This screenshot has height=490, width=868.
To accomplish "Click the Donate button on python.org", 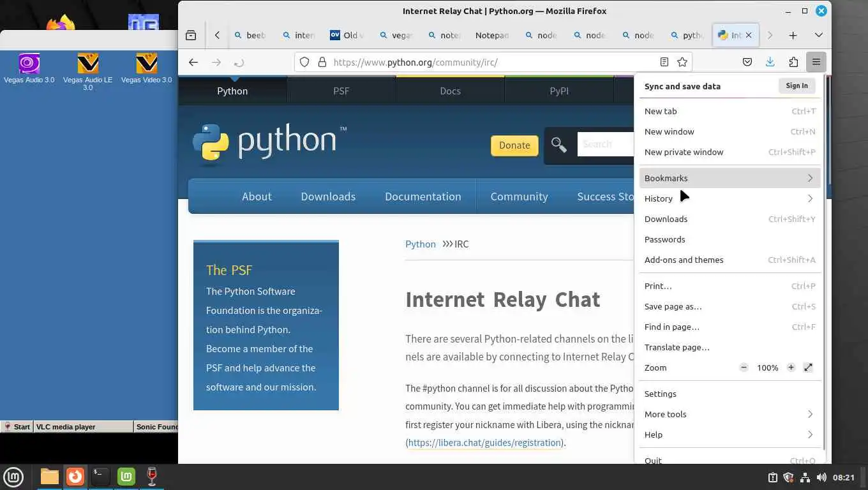I will [514, 145].
